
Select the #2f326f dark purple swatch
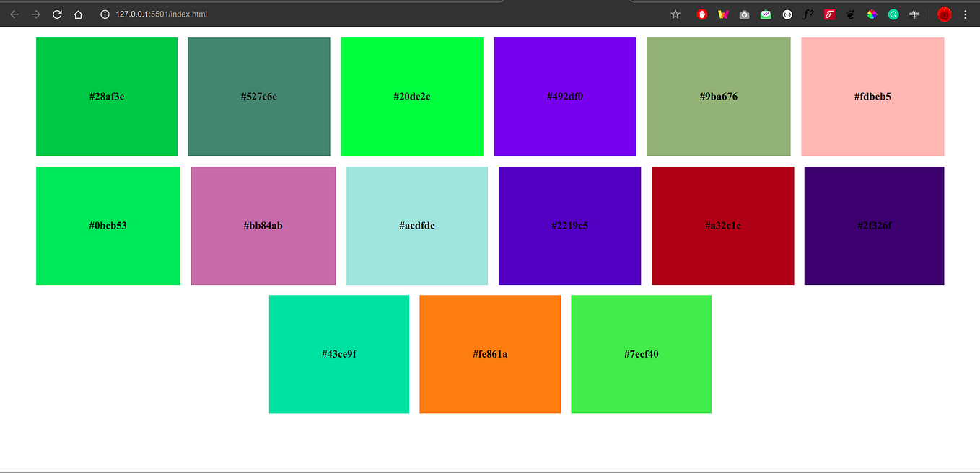click(873, 225)
